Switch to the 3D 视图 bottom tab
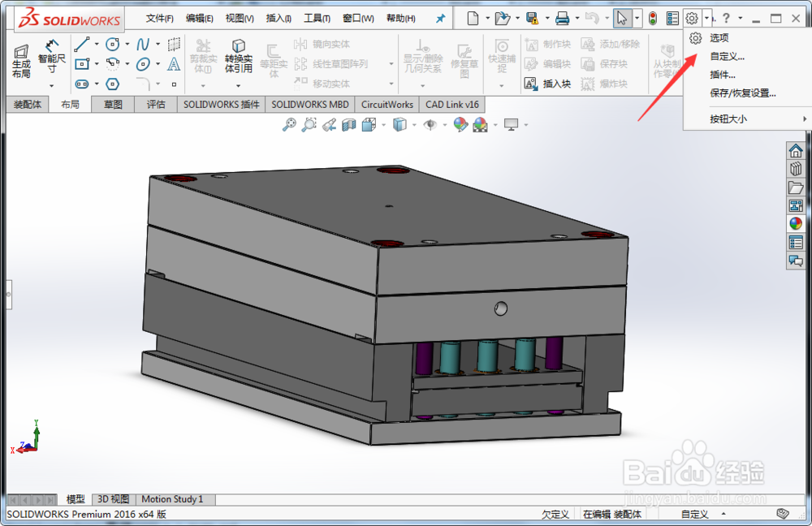The image size is (812, 526). click(114, 499)
